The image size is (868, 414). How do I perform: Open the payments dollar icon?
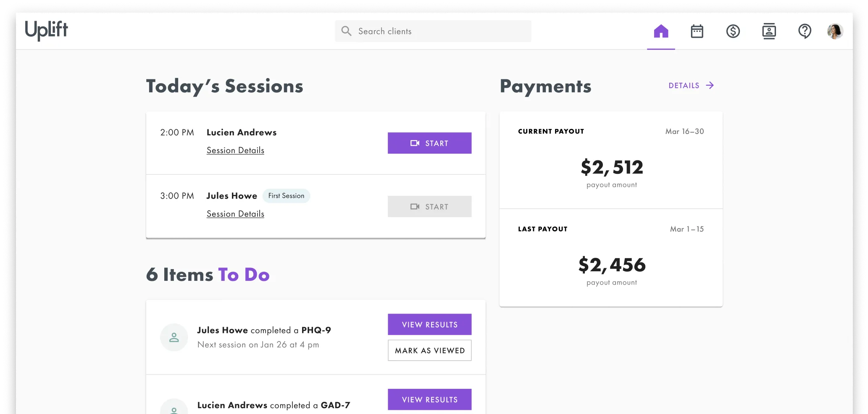pyautogui.click(x=733, y=31)
